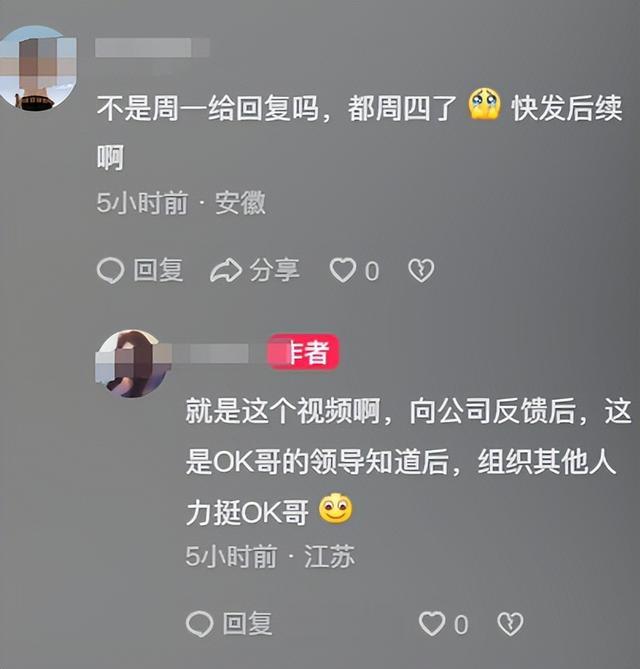640x669 pixels.
Task: Click the share arrow icon on first comment
Action: [226, 270]
